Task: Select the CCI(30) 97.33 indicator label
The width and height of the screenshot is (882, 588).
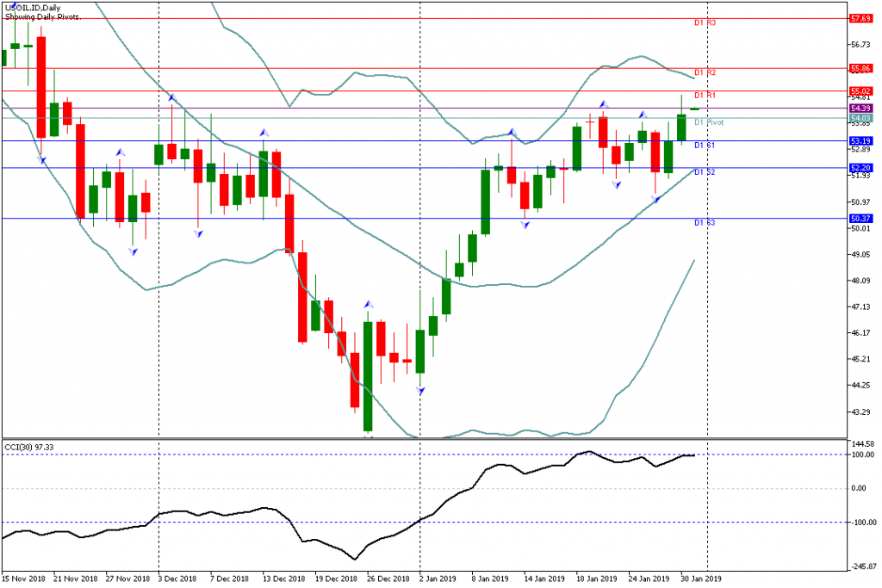Action: pos(28,447)
